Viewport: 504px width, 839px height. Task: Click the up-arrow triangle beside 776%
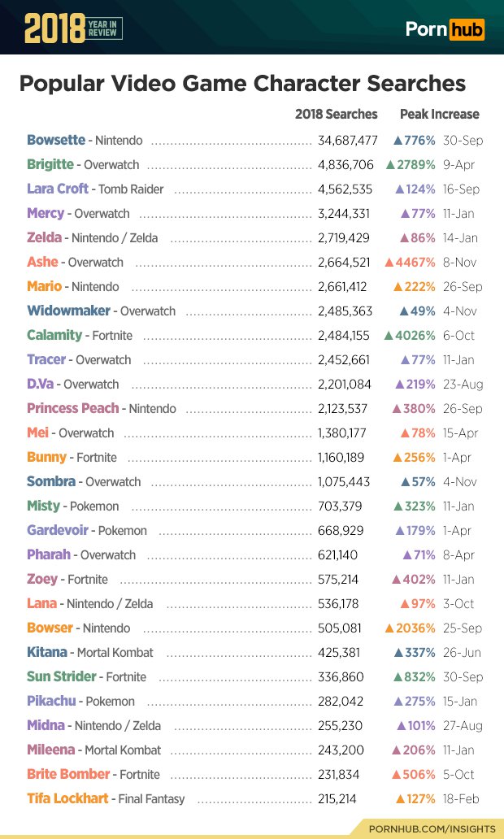(398, 141)
